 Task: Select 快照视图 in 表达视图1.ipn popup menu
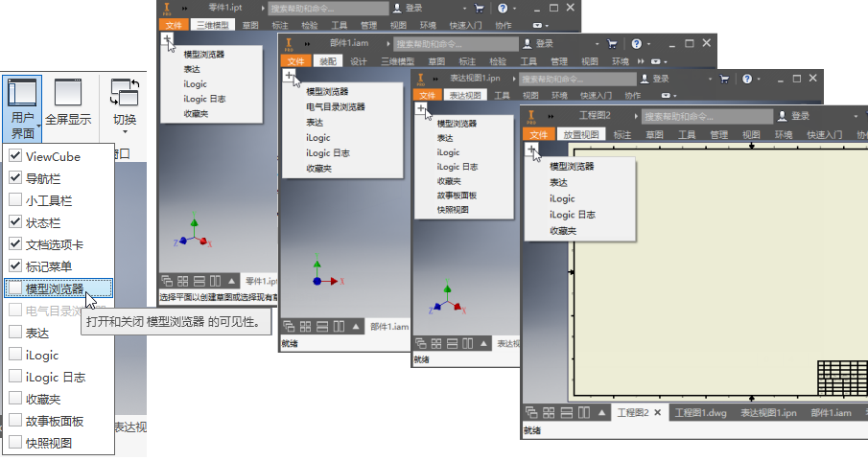pyautogui.click(x=453, y=210)
